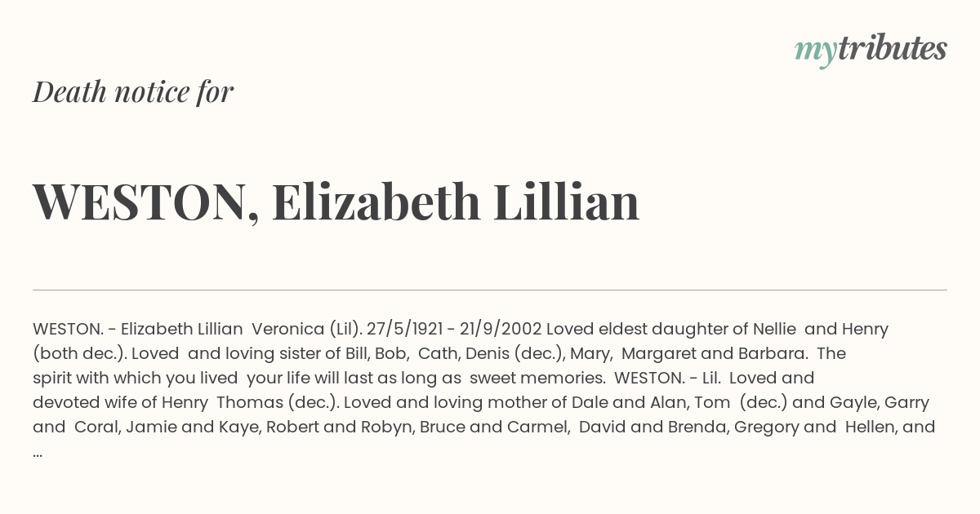The image size is (980, 514).
Task: Click the surname 'WESTON,' in the large title
Action: click(x=146, y=202)
